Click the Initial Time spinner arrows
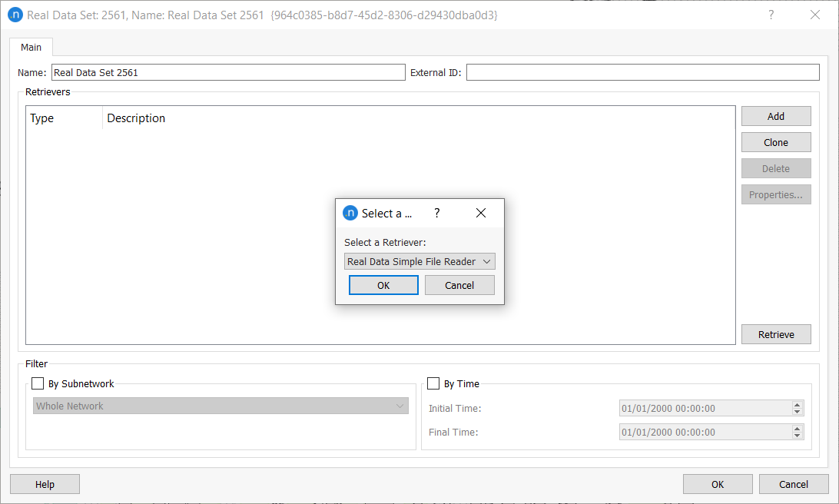The width and height of the screenshot is (839, 504). point(798,409)
